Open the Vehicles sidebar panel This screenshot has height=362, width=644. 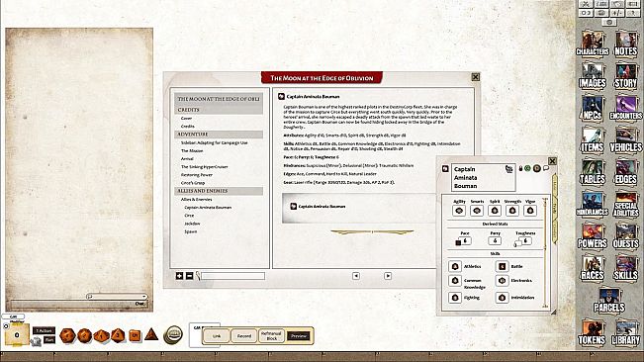point(625,140)
